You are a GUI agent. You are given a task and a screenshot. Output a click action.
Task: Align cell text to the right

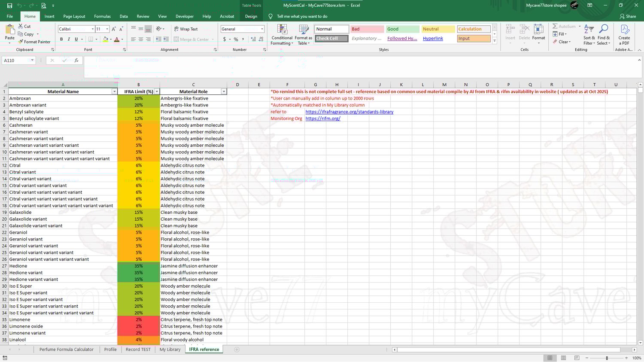click(148, 39)
